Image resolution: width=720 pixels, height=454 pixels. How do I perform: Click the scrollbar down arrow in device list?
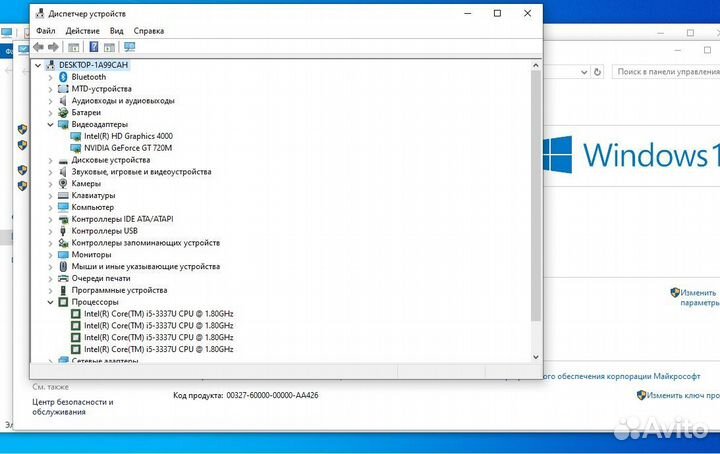[535, 357]
